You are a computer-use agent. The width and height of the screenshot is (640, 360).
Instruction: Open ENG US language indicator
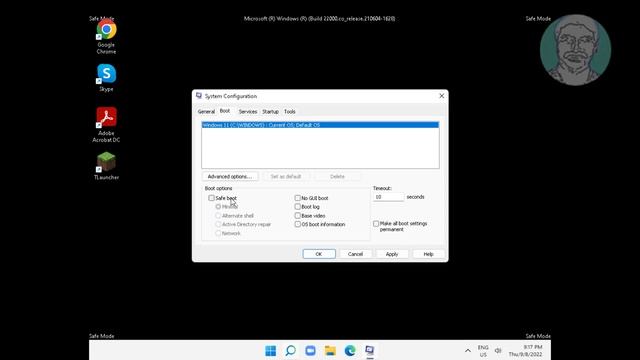point(483,351)
